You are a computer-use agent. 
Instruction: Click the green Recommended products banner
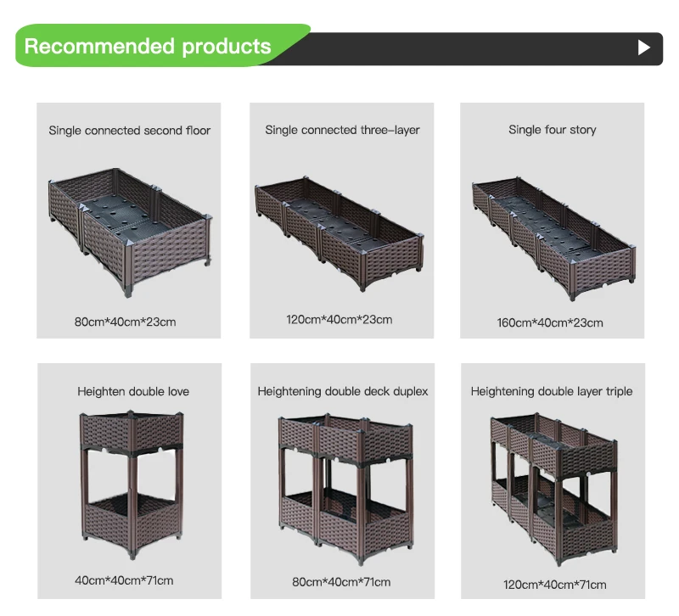[x=149, y=47]
